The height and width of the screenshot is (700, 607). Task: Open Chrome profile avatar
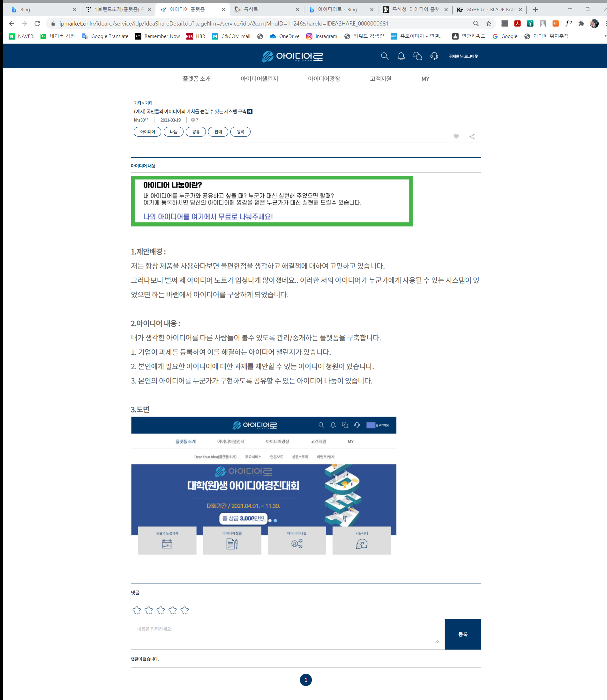click(x=594, y=23)
